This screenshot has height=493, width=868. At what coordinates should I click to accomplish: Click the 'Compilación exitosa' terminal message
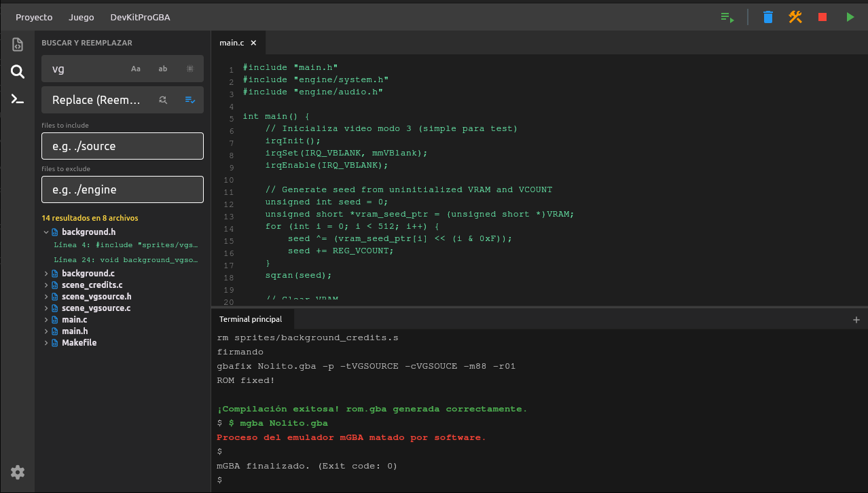tap(372, 409)
